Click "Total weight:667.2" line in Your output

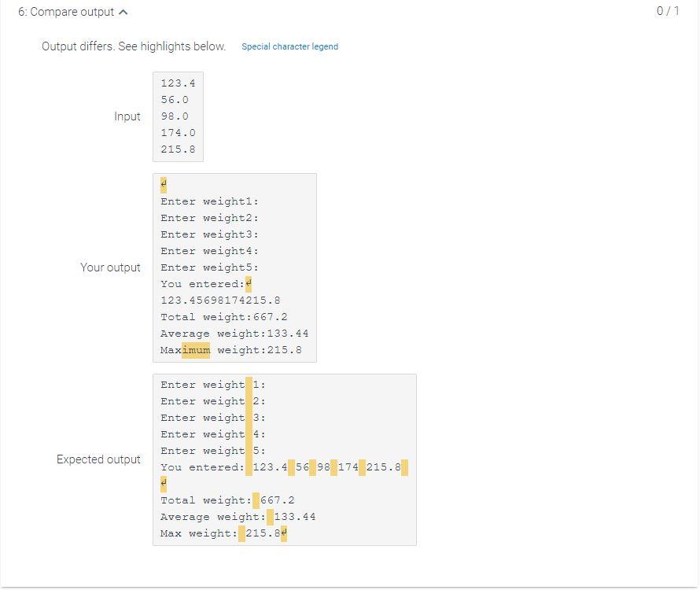(223, 316)
